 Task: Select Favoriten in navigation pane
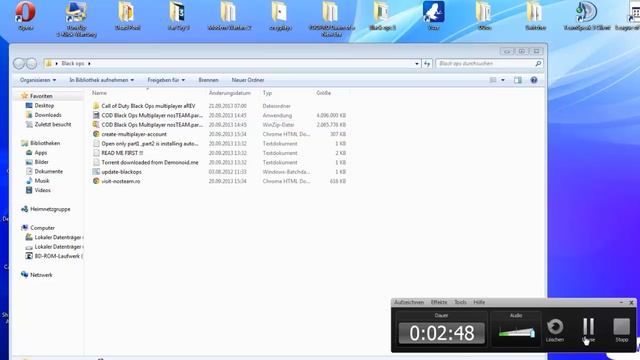[x=41, y=96]
